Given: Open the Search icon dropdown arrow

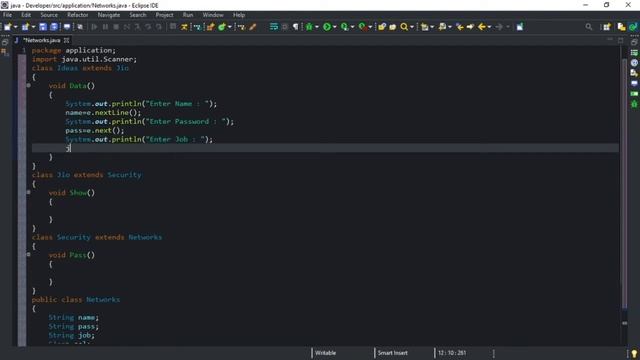Looking at the screenshot, I should (x=412, y=27).
